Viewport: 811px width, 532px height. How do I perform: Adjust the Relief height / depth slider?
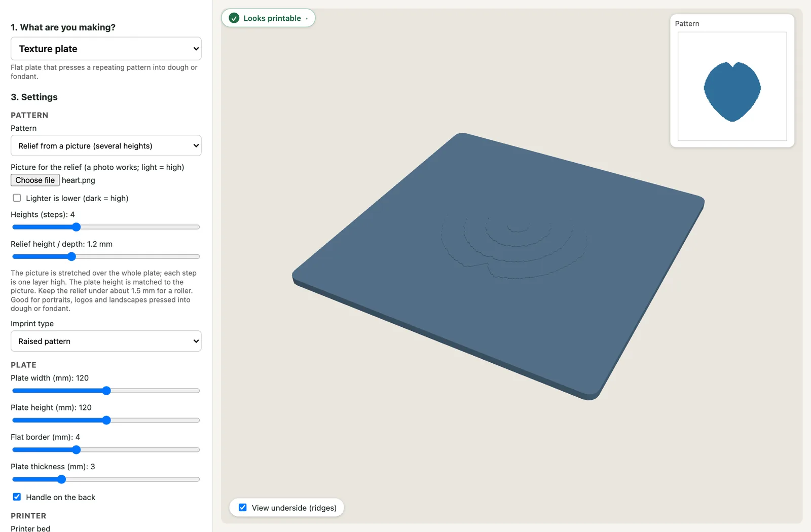tap(106, 256)
